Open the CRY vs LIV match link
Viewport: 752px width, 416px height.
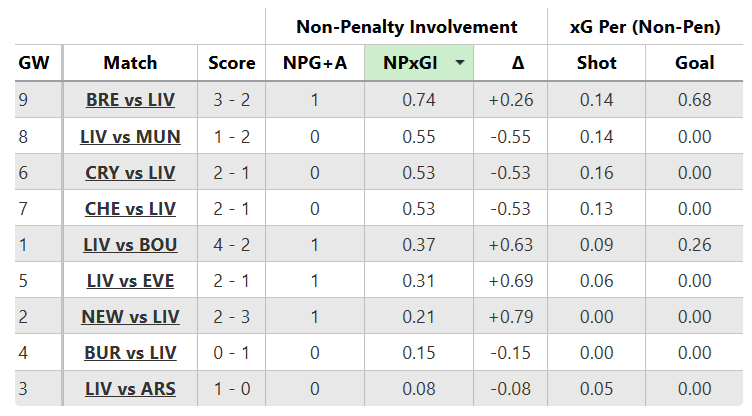click(130, 173)
